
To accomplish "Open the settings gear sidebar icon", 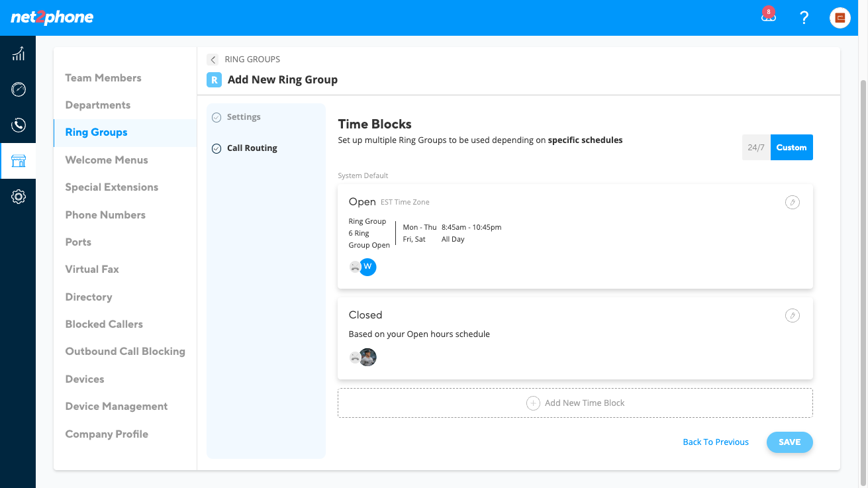I will pyautogui.click(x=18, y=197).
